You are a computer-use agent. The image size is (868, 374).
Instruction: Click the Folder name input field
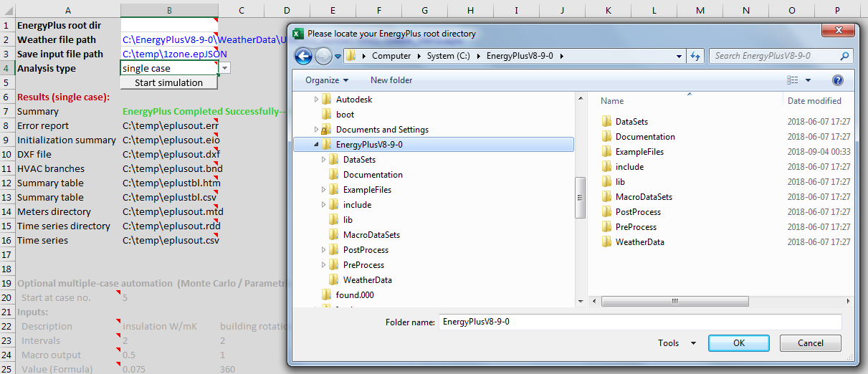tap(639, 322)
